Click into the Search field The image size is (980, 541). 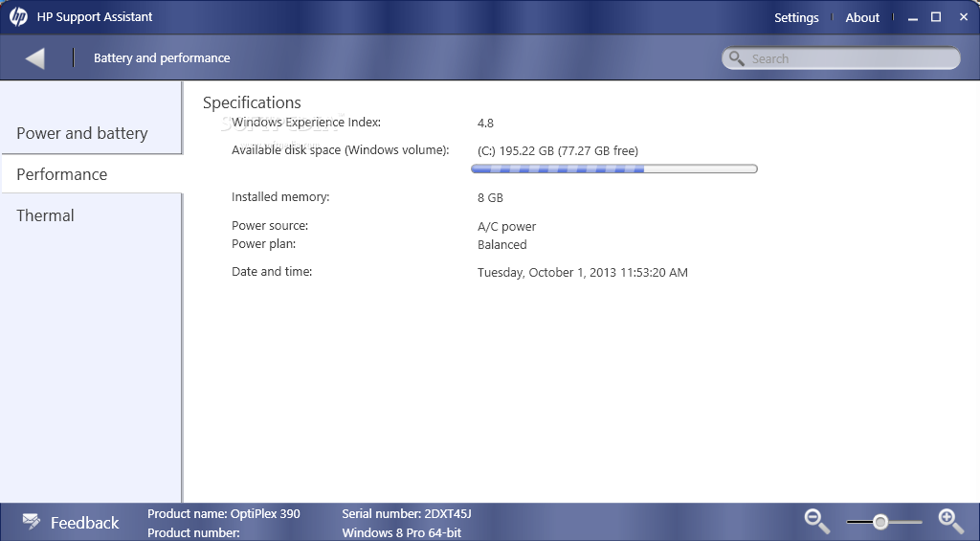841,58
